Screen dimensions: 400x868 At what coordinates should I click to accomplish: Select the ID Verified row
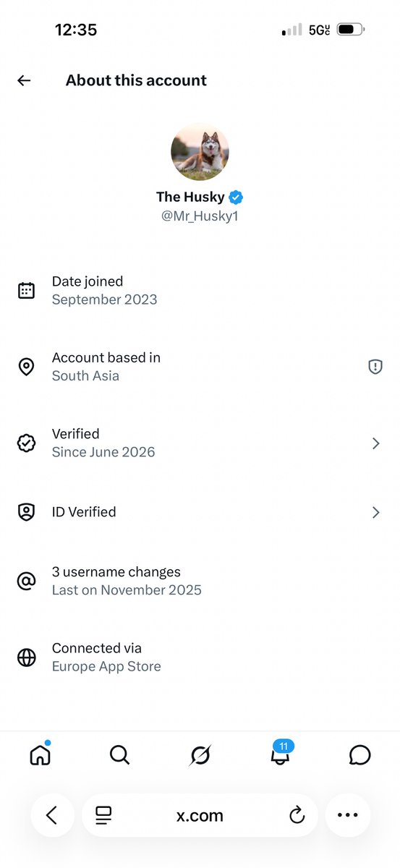(200, 512)
